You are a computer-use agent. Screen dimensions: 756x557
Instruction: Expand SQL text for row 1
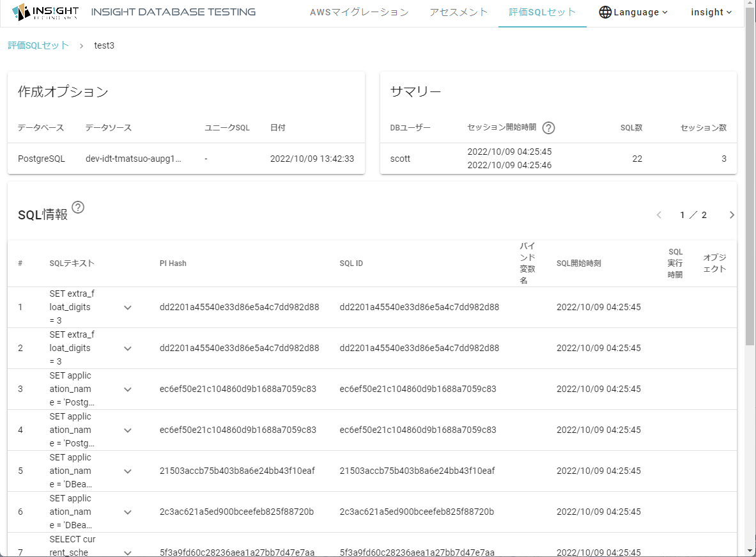coord(128,308)
